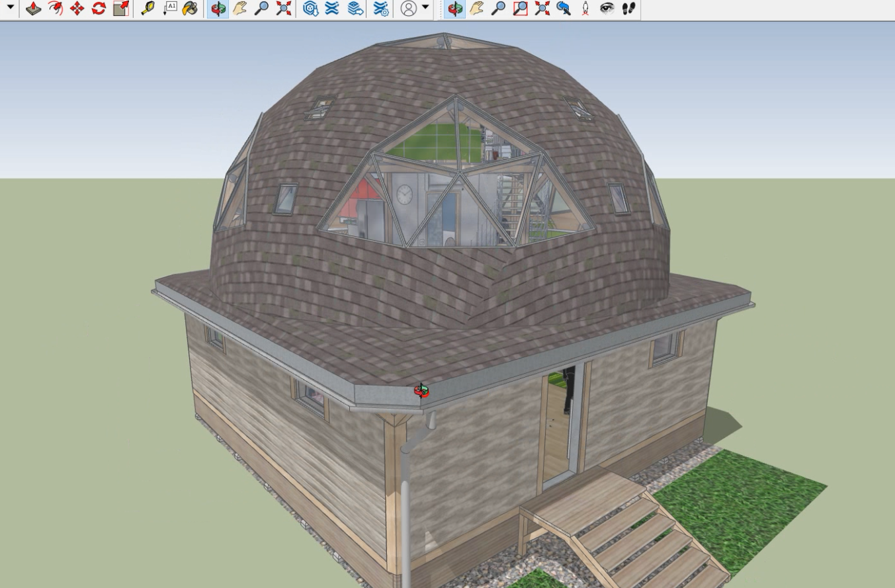Screen dimensions: 895x588
Task: Expand the dropdown arrow beside the account icon
Action: (x=425, y=8)
